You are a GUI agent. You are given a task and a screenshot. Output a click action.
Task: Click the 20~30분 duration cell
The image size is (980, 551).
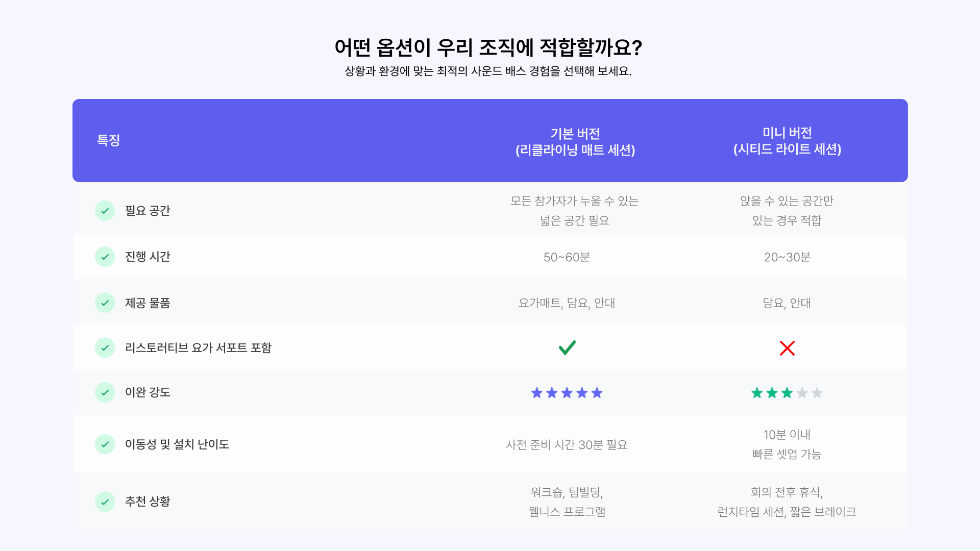[x=787, y=257]
